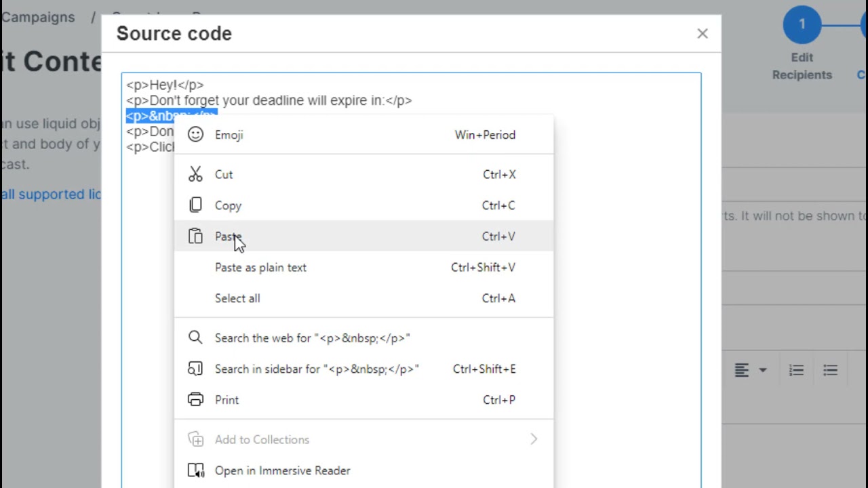The image size is (868, 488).
Task: Click the 'Don't forget your deadline' code line
Action: pos(269,100)
